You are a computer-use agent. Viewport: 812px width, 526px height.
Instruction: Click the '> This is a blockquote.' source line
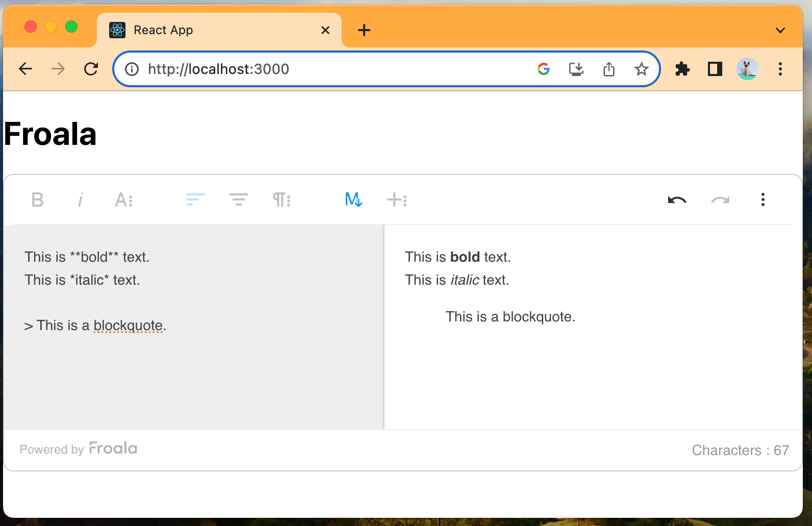pos(95,325)
